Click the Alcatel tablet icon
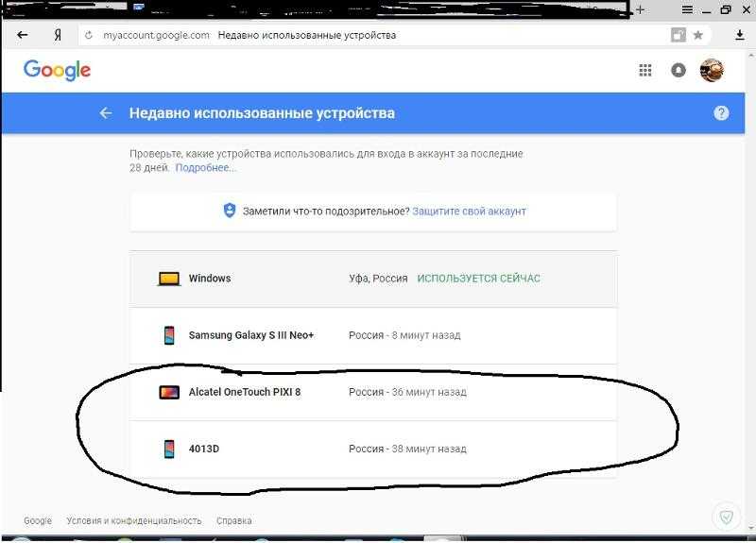756x543 pixels. pyautogui.click(x=169, y=392)
